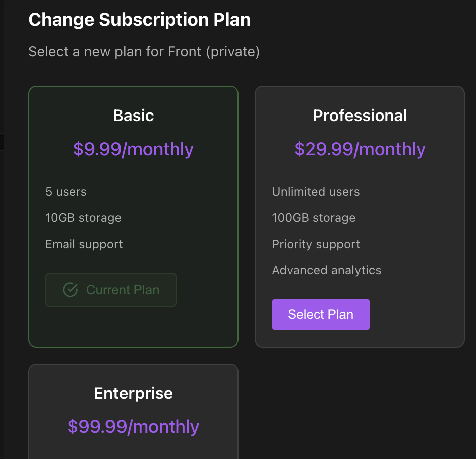Click the "100GB storage" feature text

tap(314, 218)
